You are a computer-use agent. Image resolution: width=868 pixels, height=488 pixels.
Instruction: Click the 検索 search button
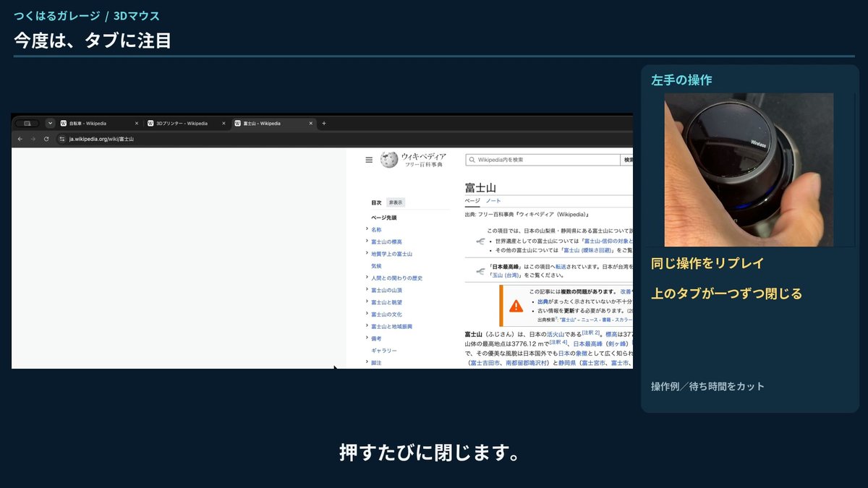pyautogui.click(x=627, y=160)
